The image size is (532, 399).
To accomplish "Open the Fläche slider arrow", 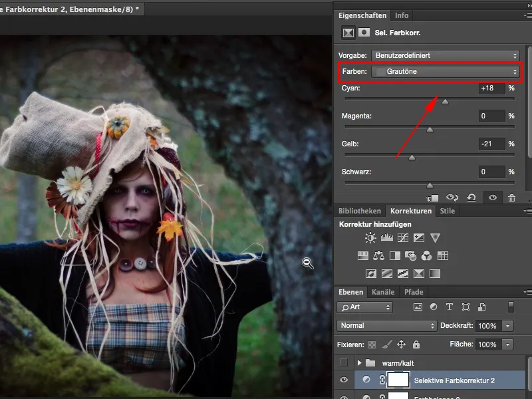I will pyautogui.click(x=507, y=344).
